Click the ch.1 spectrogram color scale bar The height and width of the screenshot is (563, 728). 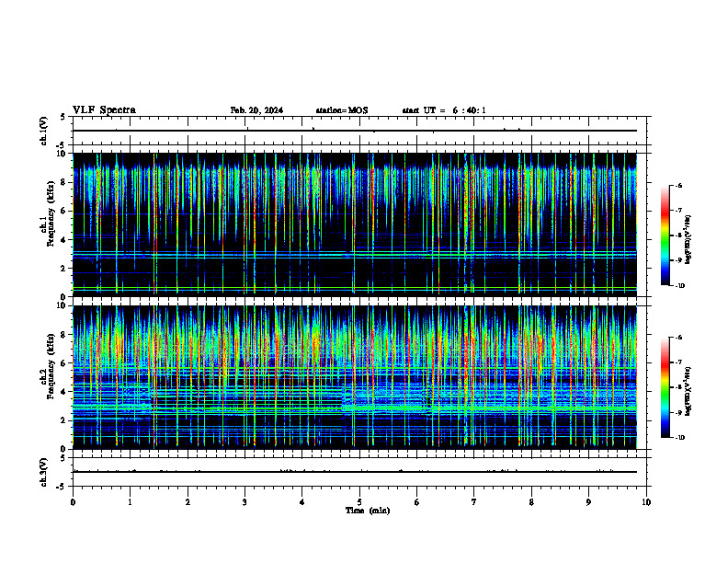point(665,236)
